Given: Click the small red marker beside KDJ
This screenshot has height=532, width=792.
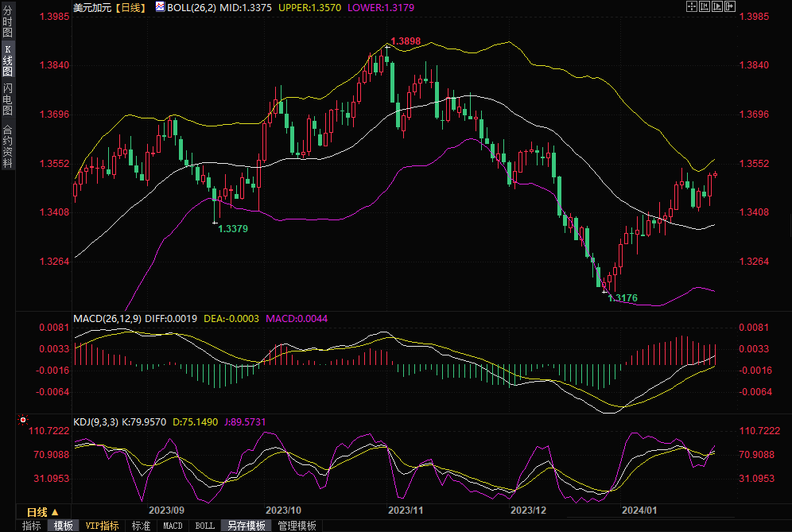Looking at the screenshot, I should (x=22, y=419).
